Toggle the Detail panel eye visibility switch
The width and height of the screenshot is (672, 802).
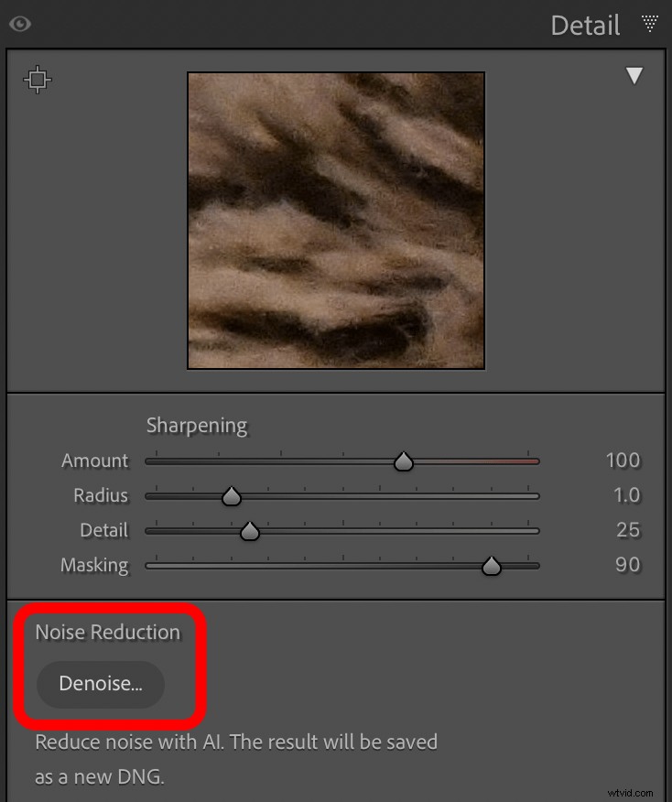(20, 24)
